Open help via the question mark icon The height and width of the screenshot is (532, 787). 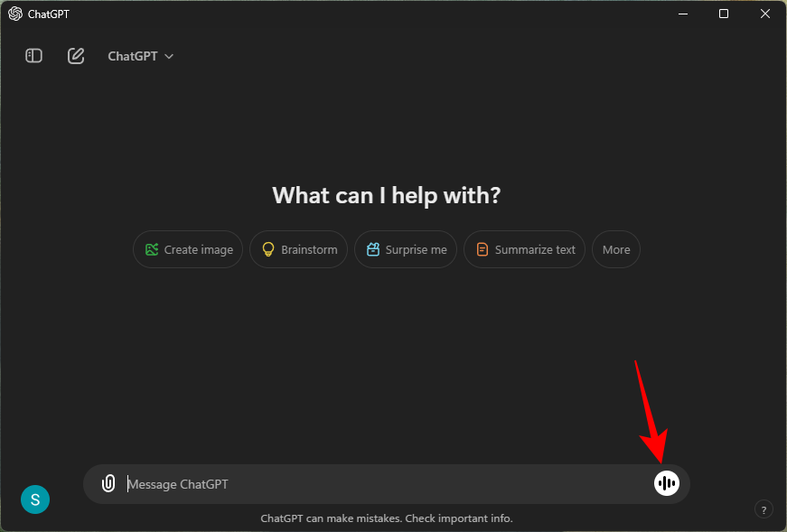click(764, 509)
